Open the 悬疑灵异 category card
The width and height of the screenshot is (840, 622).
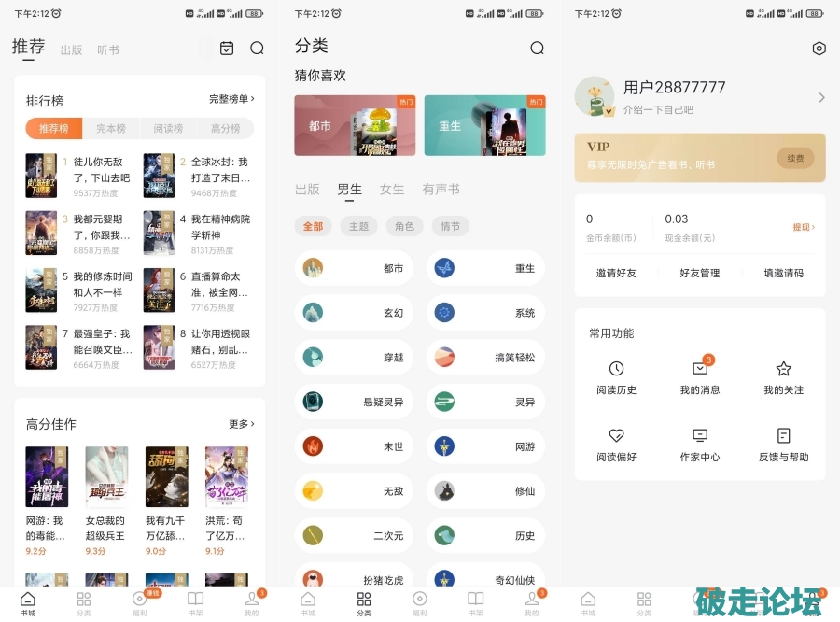(x=354, y=403)
